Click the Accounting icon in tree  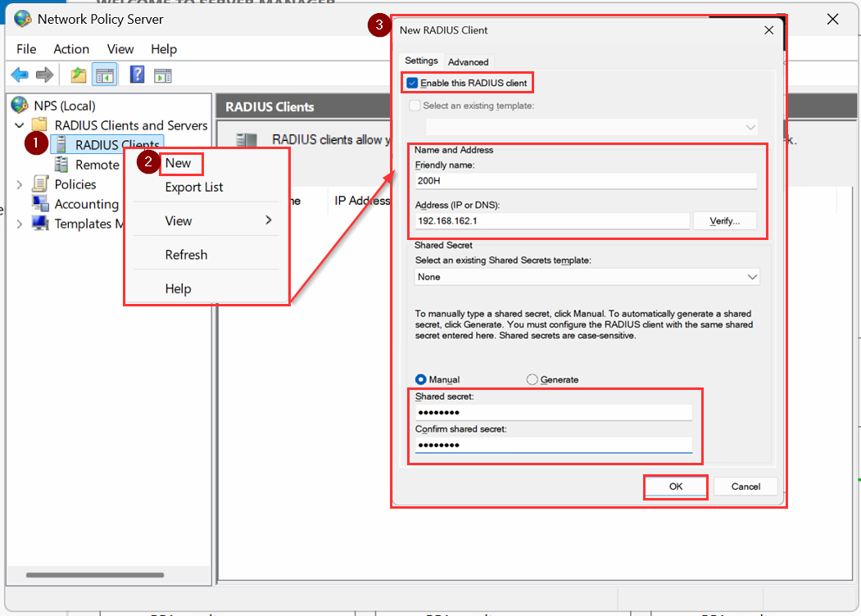tap(40, 204)
